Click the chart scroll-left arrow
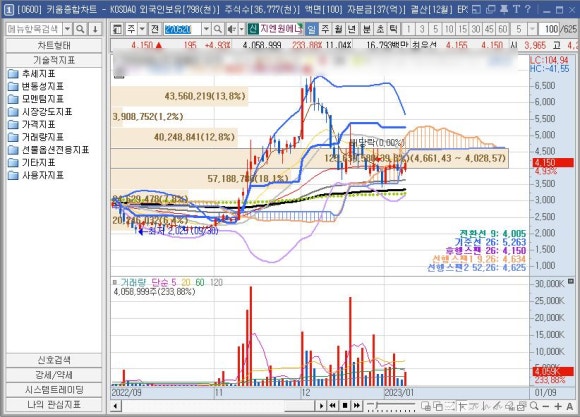This screenshot has width=580, height=417. [x=116, y=406]
